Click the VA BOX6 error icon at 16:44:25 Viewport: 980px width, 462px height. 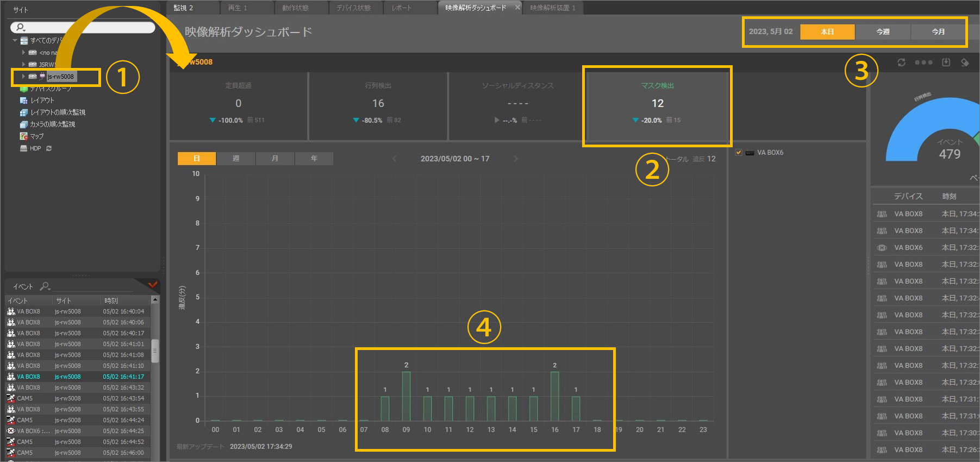tap(11, 431)
